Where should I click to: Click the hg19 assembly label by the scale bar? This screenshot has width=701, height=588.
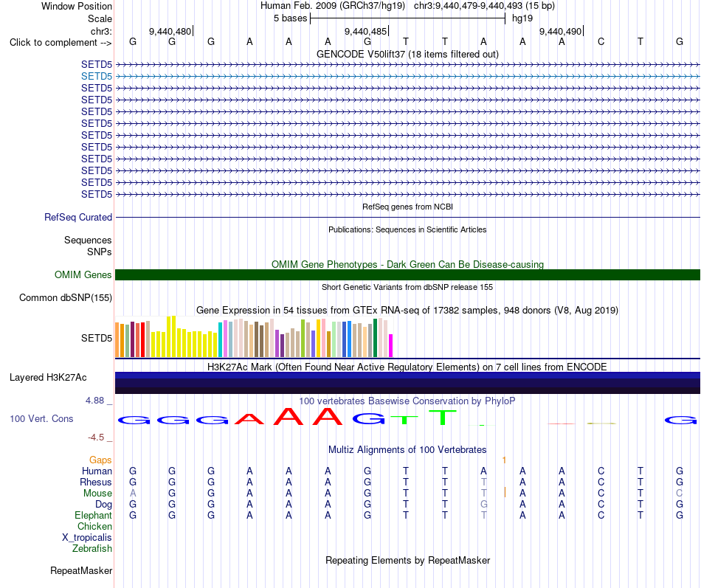(x=522, y=18)
